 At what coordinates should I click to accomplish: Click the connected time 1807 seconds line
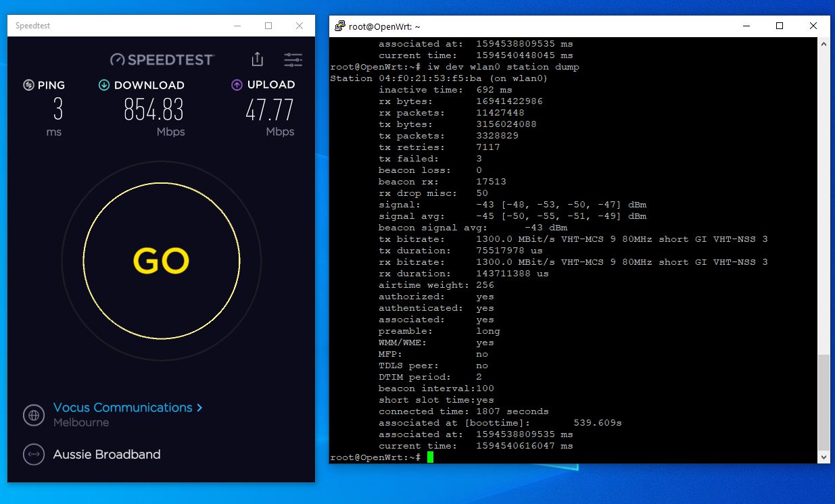pos(464,411)
